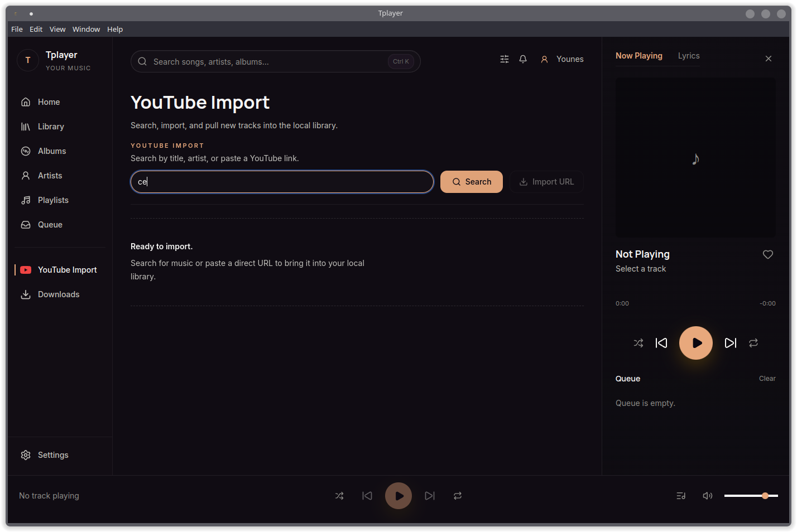Open the Window menu

click(x=86, y=29)
